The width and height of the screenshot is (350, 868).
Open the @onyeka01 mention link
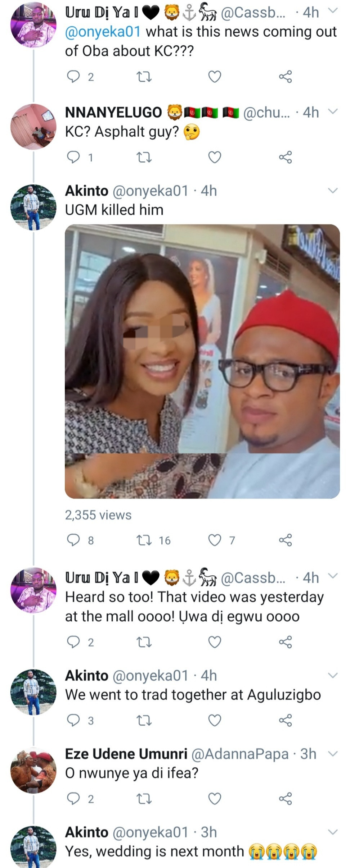[103, 32]
